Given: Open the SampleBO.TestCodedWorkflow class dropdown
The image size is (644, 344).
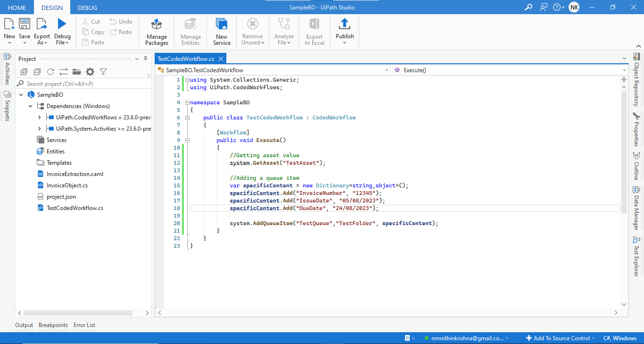Looking at the screenshot, I should (273, 70).
